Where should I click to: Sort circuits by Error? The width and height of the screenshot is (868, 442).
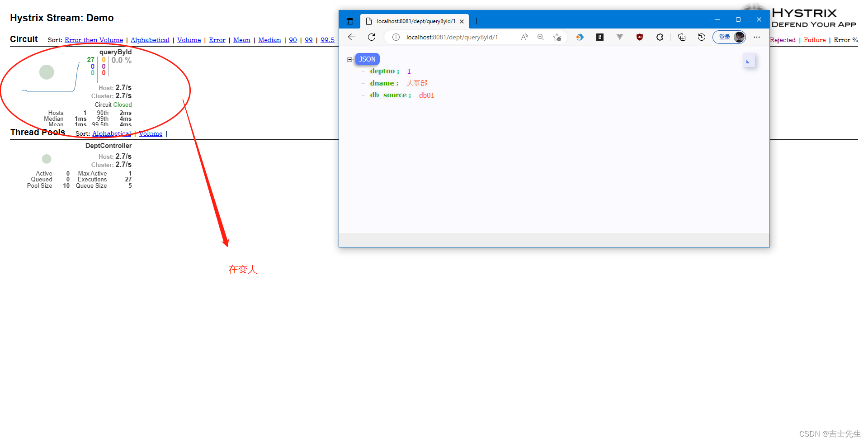click(217, 40)
